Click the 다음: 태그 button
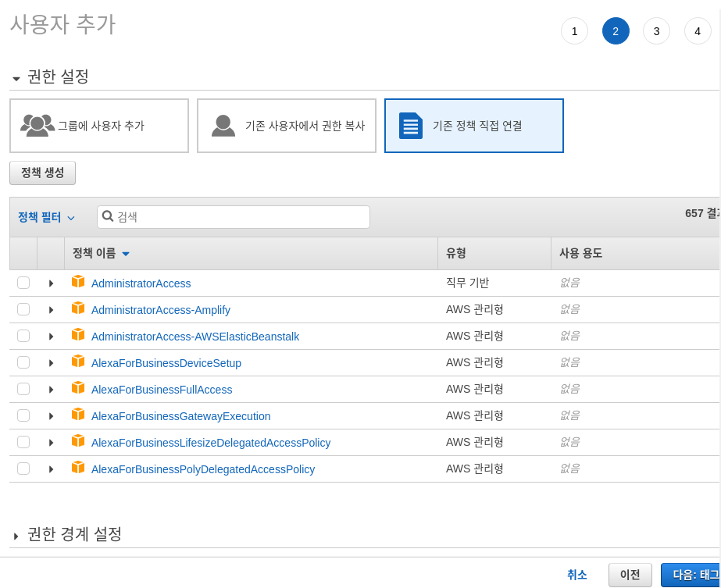 pos(691,575)
